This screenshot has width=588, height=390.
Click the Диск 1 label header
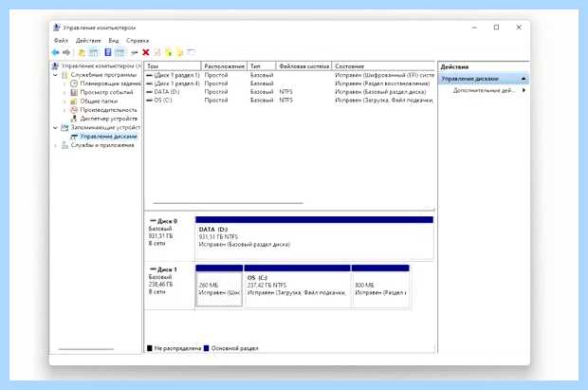click(167, 269)
